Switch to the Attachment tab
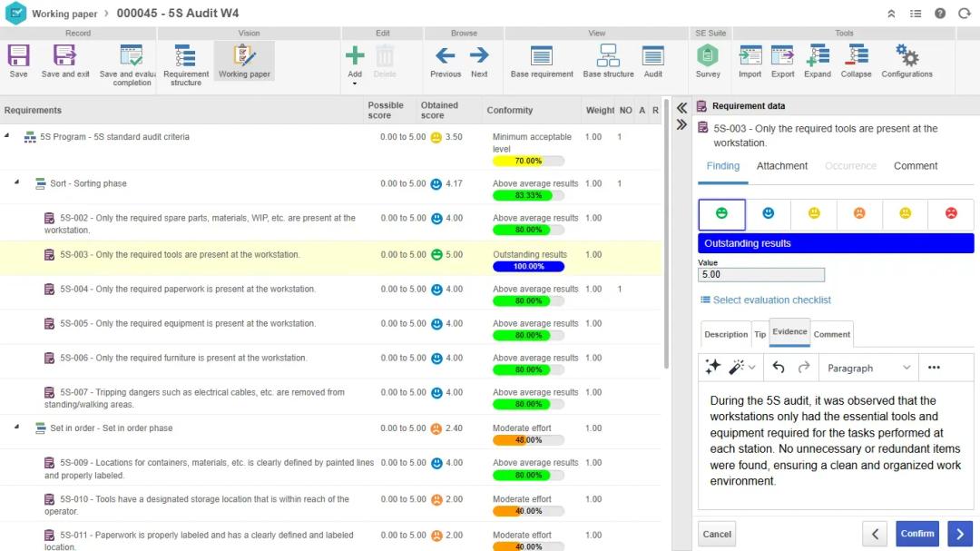This screenshot has height=551, width=980. click(781, 166)
